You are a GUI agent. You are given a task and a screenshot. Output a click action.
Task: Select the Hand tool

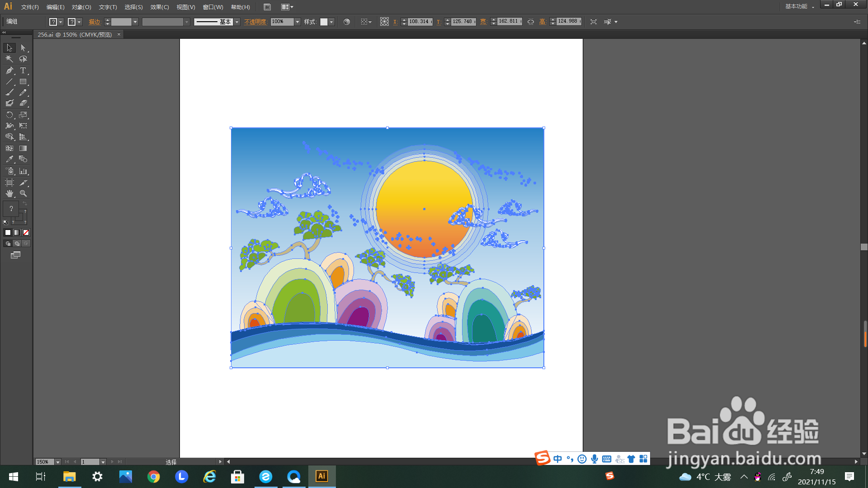[x=9, y=193]
